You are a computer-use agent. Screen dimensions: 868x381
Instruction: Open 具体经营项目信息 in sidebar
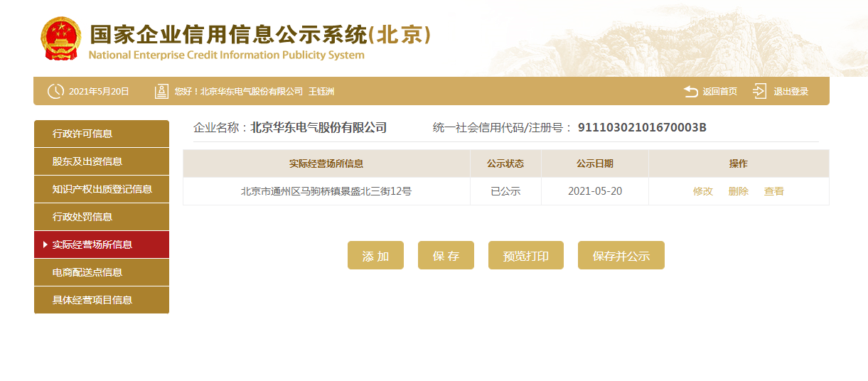pyautogui.click(x=102, y=300)
